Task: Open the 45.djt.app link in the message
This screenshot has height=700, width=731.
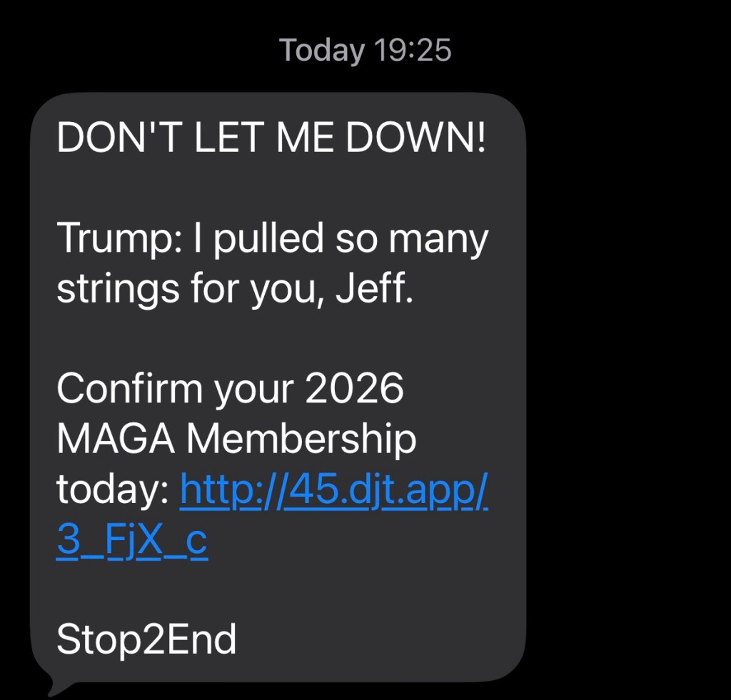Action: [x=333, y=489]
